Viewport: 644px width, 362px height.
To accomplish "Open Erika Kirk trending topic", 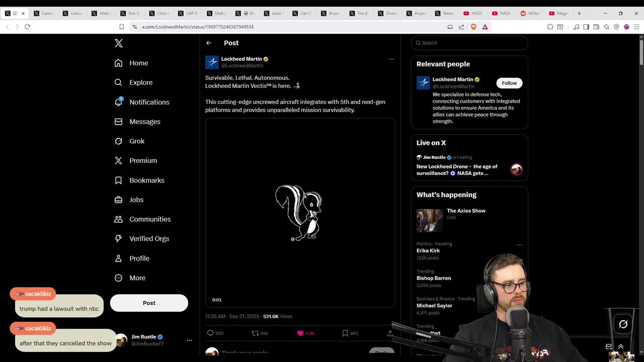I will 428,250.
